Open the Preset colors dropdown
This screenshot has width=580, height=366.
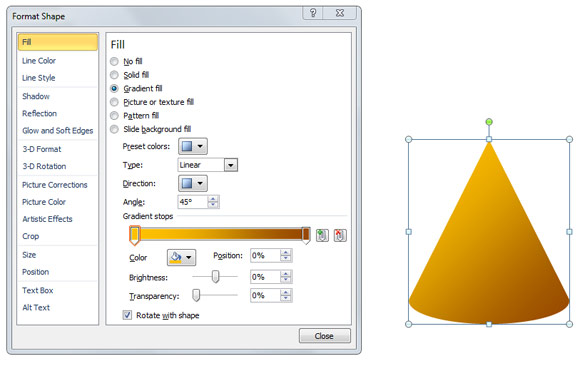click(193, 146)
